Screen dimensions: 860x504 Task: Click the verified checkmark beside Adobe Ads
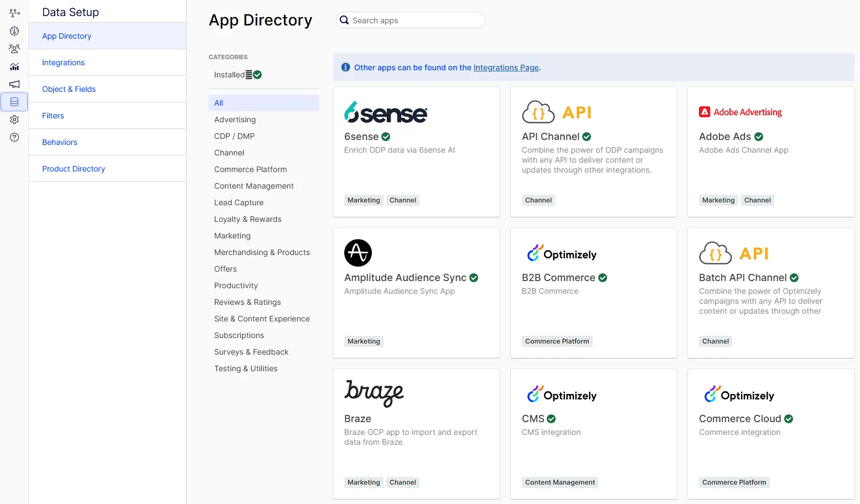tap(759, 137)
